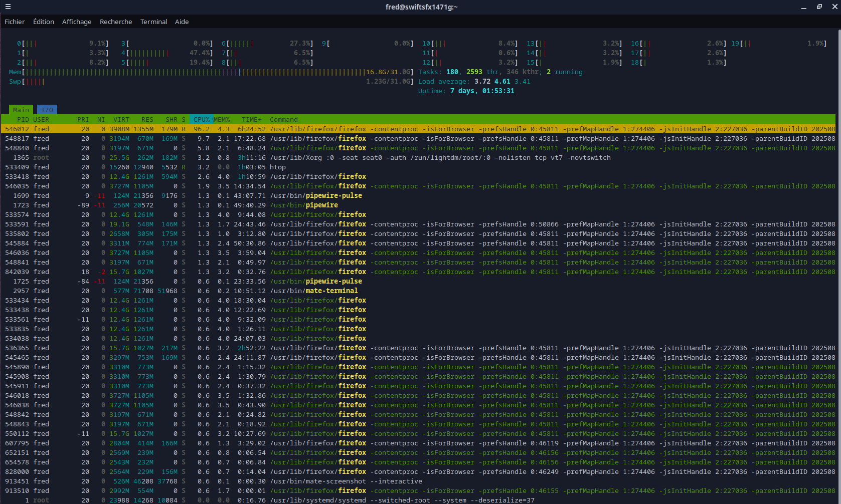Select the Xorg process row PID 1365
The width and height of the screenshot is (841, 504).
pos(418,158)
